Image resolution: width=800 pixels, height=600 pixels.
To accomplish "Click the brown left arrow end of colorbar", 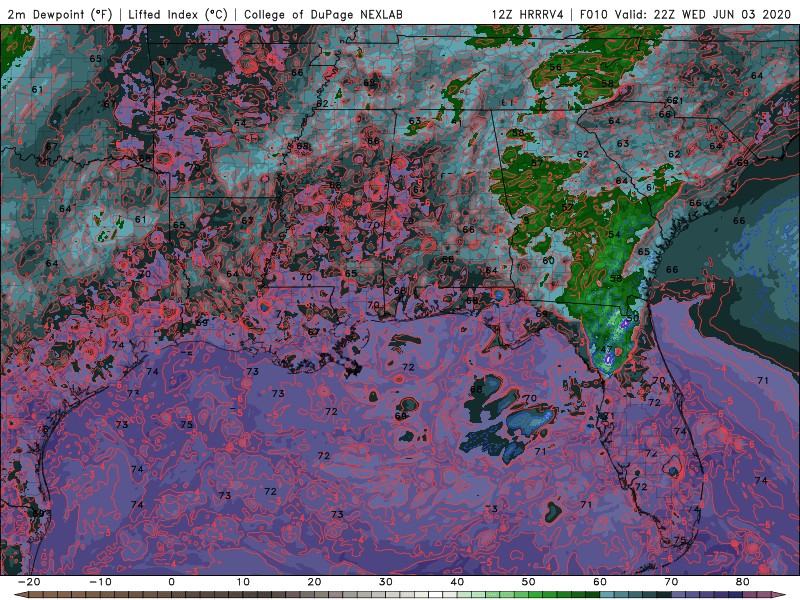I will [20, 595].
